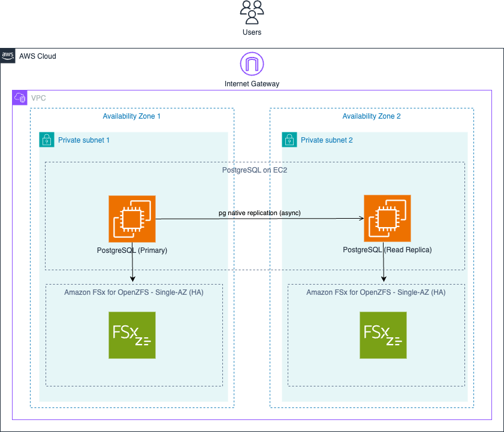Click the 'Internet Gateway' label
This screenshot has height=432, width=504.
click(x=252, y=84)
